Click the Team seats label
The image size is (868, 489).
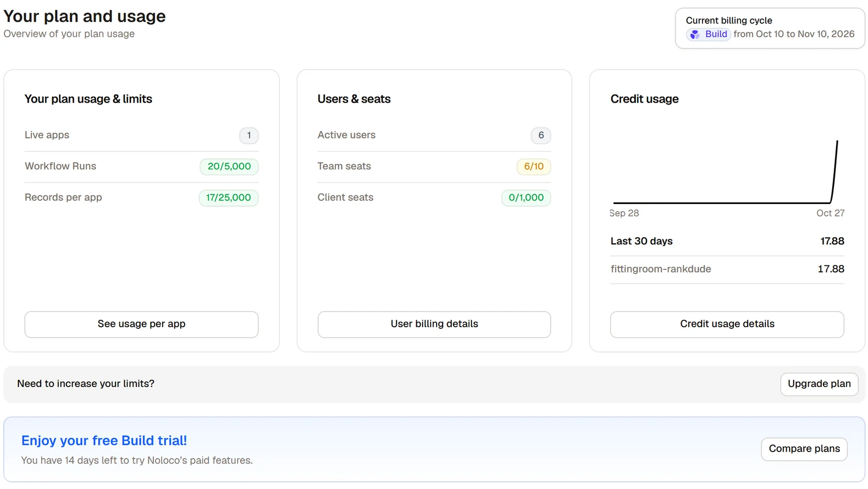click(x=344, y=167)
